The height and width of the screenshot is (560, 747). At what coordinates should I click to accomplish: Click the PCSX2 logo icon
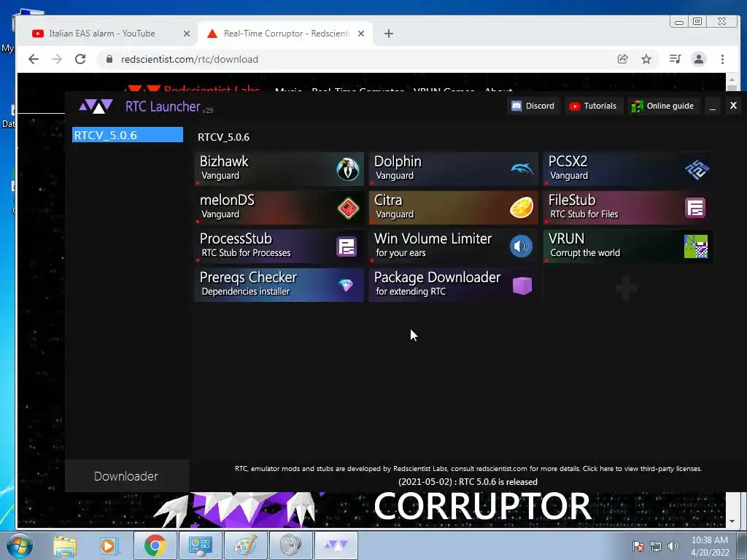coord(697,169)
